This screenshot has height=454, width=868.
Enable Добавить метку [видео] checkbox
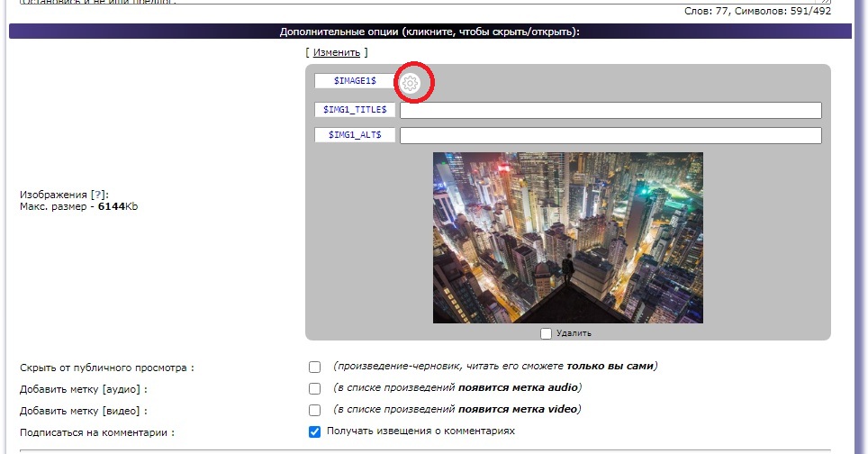click(x=314, y=410)
